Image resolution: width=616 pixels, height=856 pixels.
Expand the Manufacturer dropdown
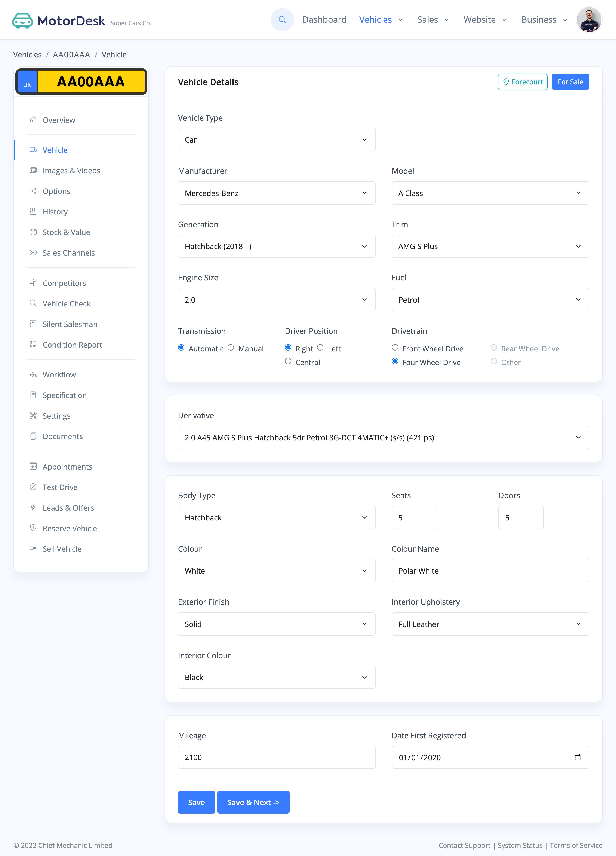(x=277, y=193)
